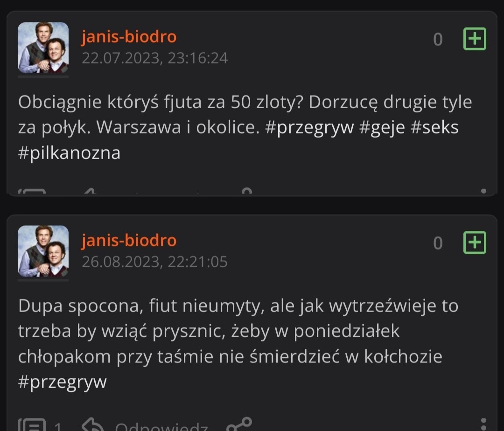
Task: Browse the #seks hashtag
Action: 434,128
